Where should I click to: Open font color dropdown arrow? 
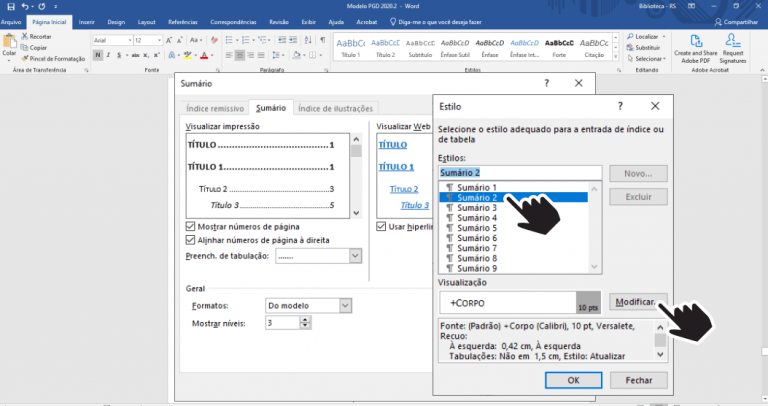tap(212, 55)
